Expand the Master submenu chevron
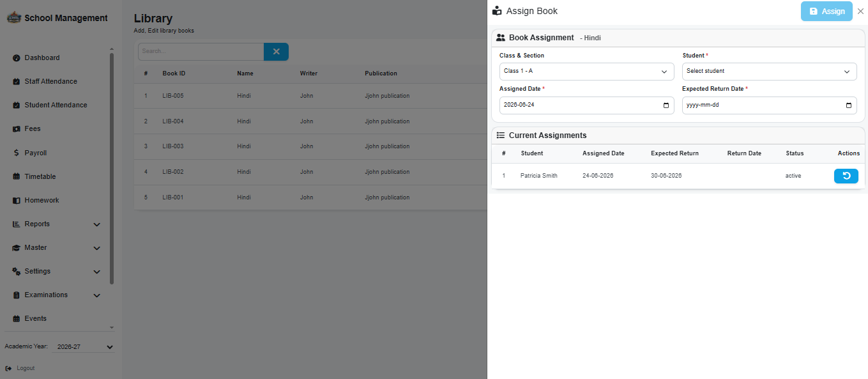This screenshot has height=379, width=868. tap(97, 248)
